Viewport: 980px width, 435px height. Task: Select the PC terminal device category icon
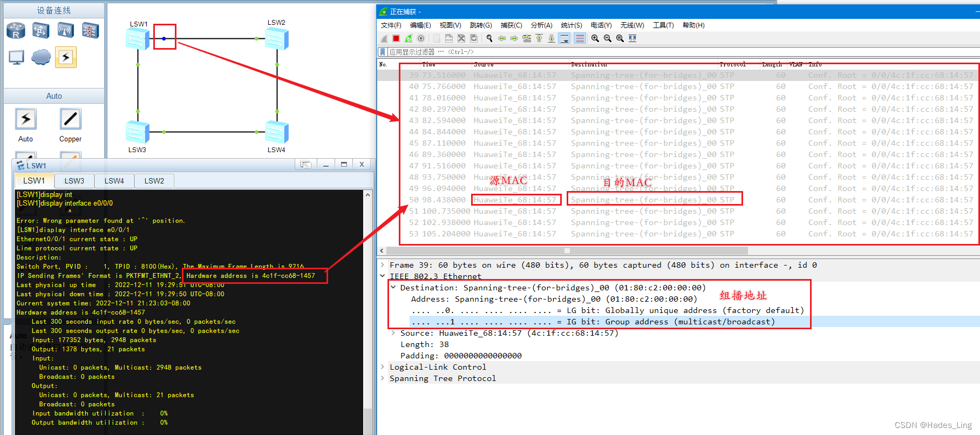(x=16, y=57)
